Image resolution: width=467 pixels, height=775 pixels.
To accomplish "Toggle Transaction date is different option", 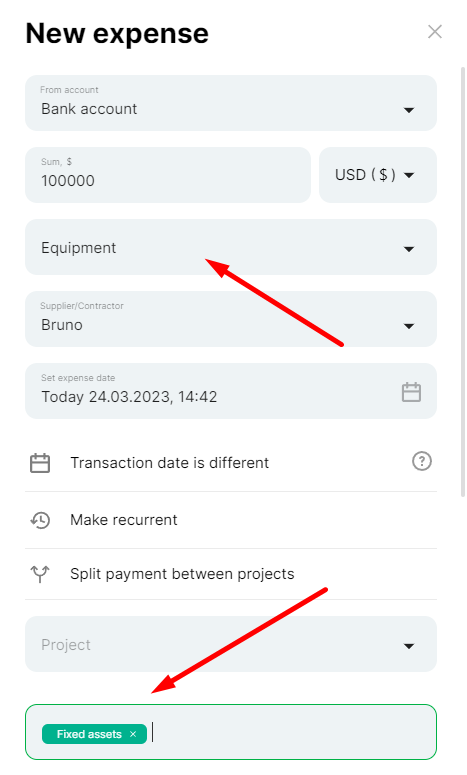I will pos(231,463).
